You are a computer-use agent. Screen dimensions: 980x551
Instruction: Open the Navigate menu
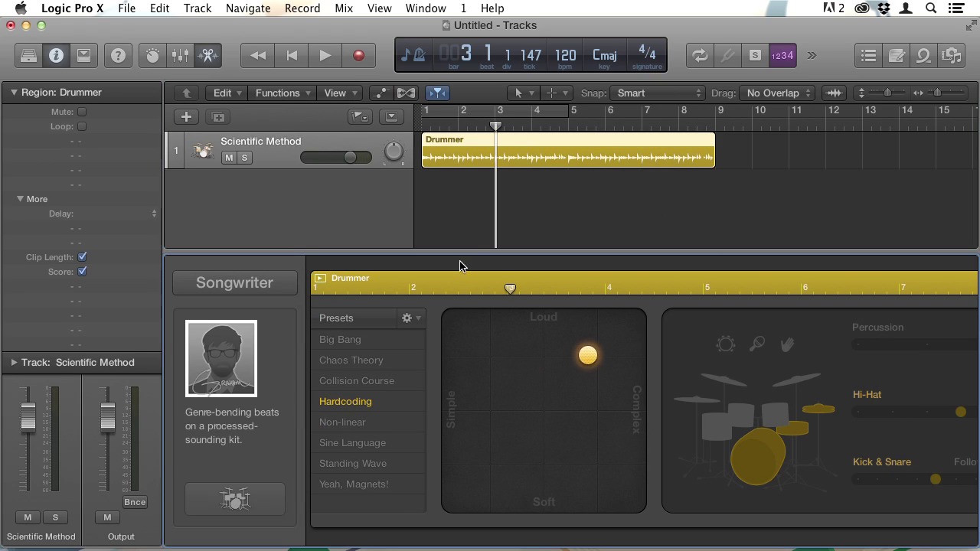tap(247, 8)
